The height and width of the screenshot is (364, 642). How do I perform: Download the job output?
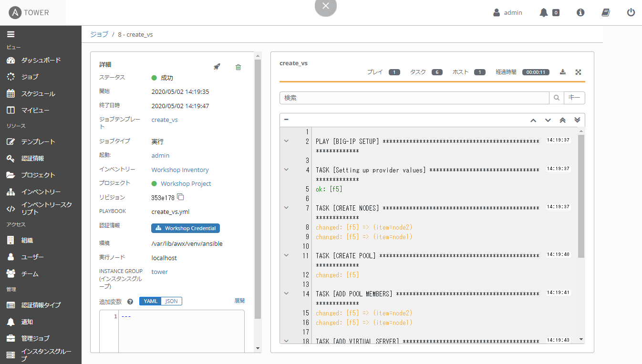click(563, 72)
